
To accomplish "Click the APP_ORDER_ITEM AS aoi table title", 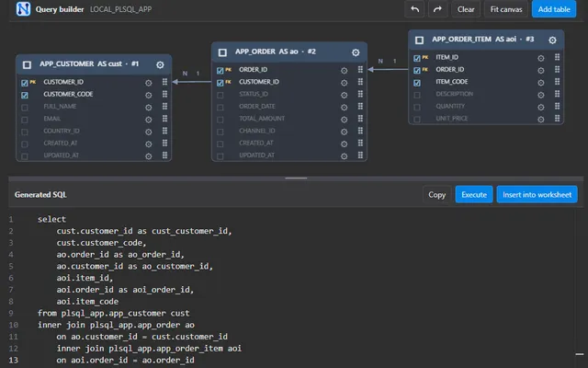I will point(483,39).
